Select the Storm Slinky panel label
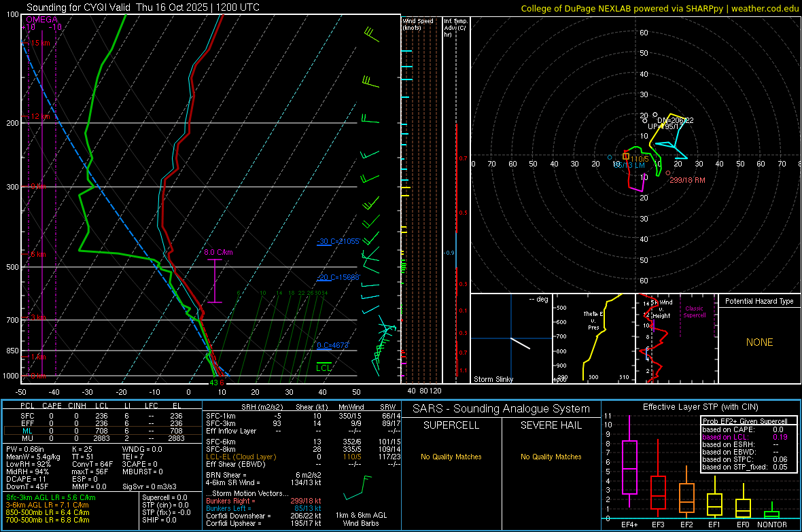The height and width of the screenshot is (532, 802). tap(493, 379)
